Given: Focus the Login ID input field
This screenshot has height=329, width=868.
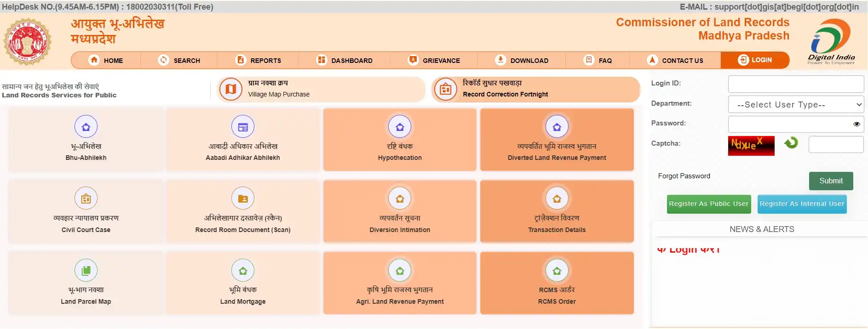Looking at the screenshot, I should (x=796, y=84).
